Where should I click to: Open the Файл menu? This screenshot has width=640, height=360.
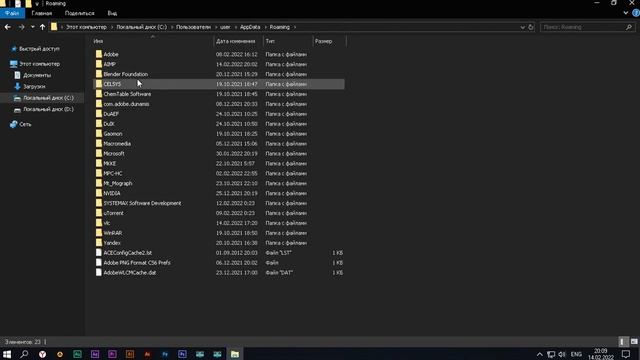point(12,13)
